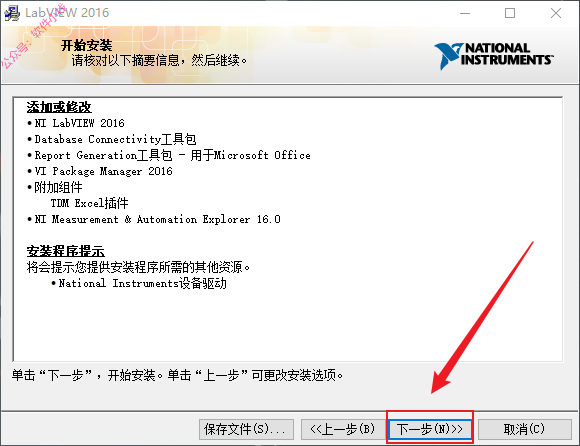
Task: Click the 安装程序提示 section heading
Action: point(65,251)
